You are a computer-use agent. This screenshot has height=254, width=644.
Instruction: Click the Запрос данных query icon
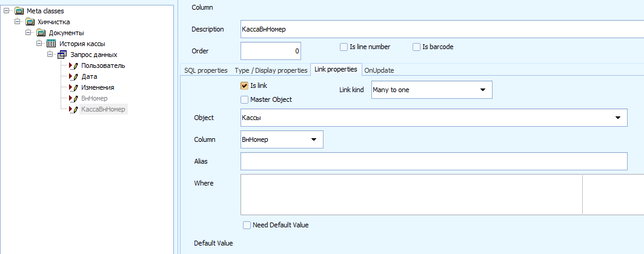[62, 55]
